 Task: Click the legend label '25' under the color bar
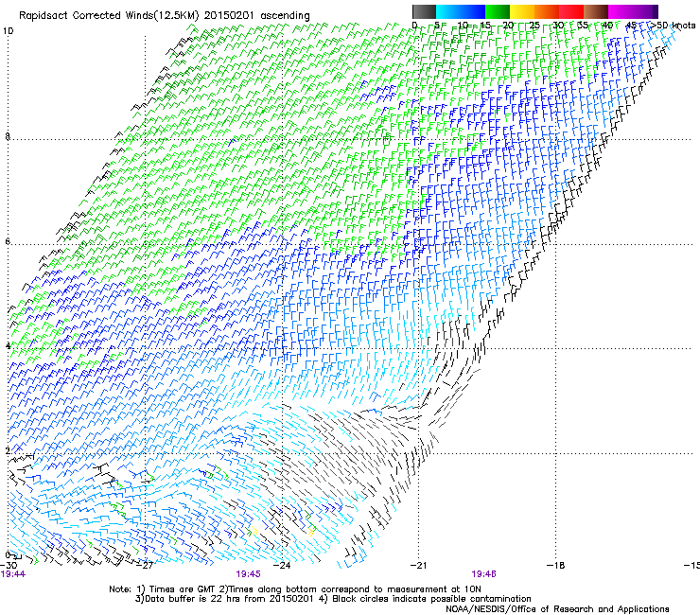coord(534,26)
